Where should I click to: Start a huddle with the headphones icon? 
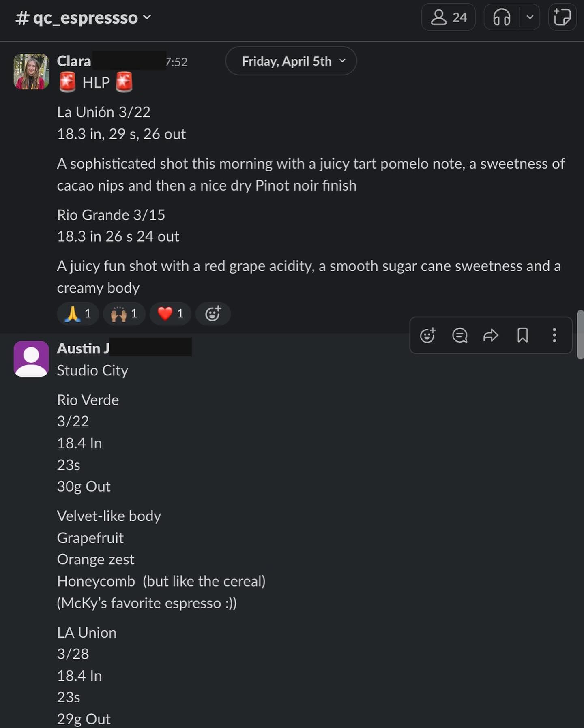(502, 17)
